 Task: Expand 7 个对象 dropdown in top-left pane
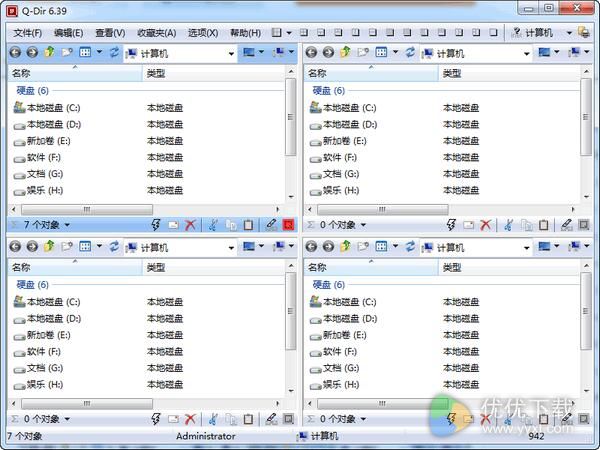(x=67, y=225)
